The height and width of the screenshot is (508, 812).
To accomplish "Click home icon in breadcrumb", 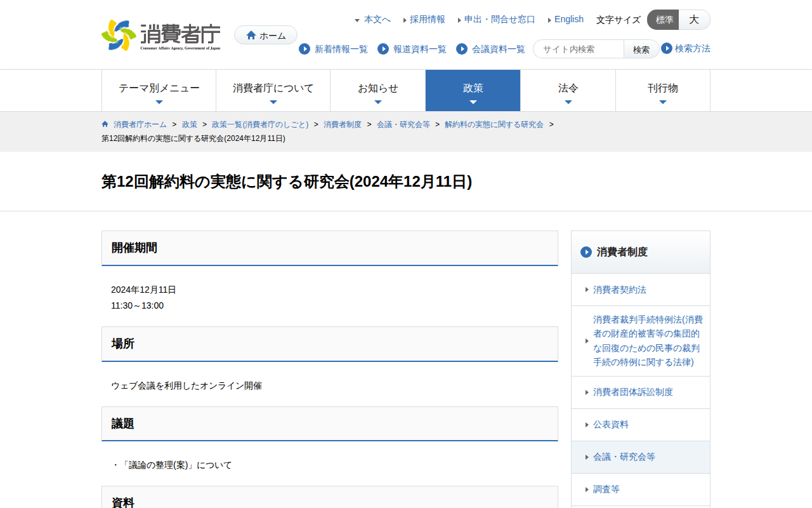I will click(105, 124).
